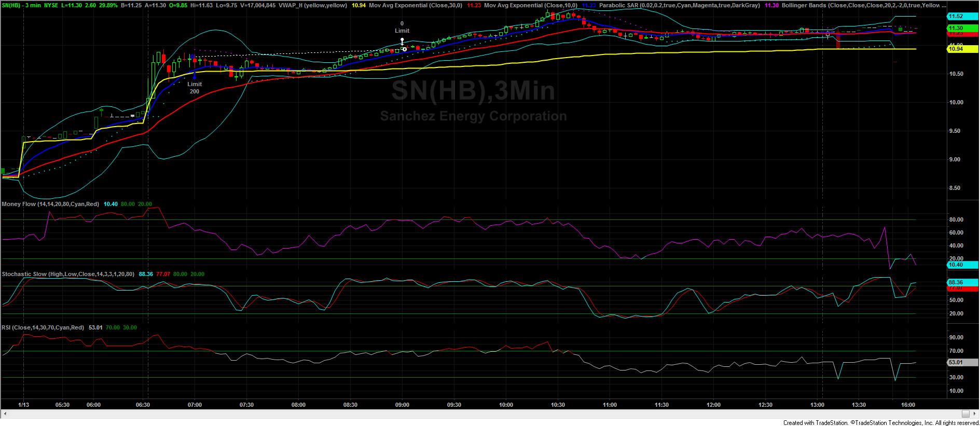Click the 16:00 time axis label
980x426 pixels.
908,405
